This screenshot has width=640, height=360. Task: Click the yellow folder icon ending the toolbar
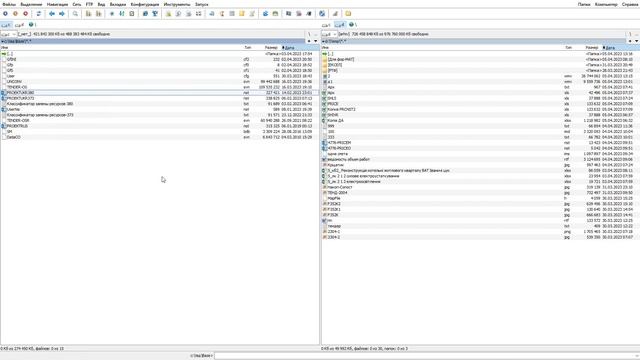(348, 13)
